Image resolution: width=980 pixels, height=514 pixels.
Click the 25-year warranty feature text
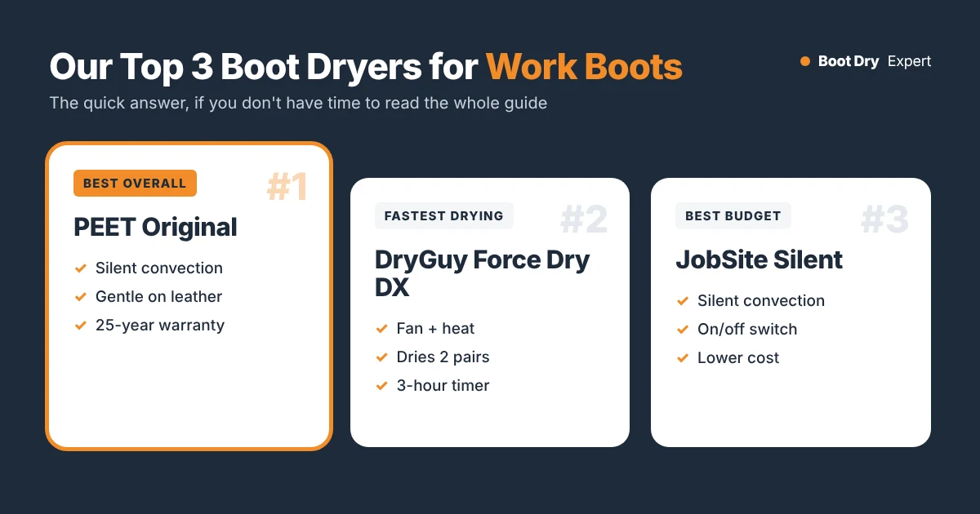coord(160,325)
